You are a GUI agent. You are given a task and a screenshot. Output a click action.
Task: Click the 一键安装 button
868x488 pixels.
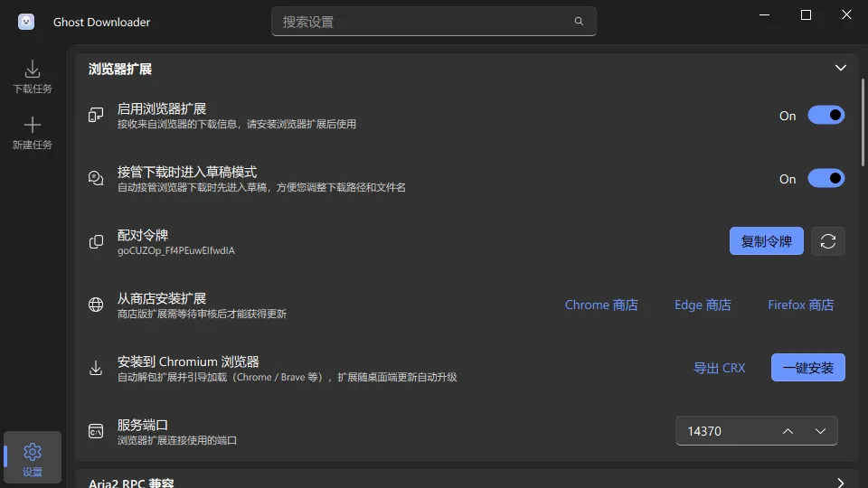(807, 368)
